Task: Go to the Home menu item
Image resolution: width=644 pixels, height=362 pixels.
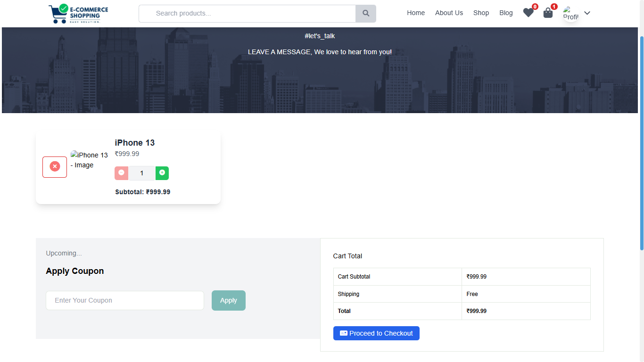Action: point(416,13)
